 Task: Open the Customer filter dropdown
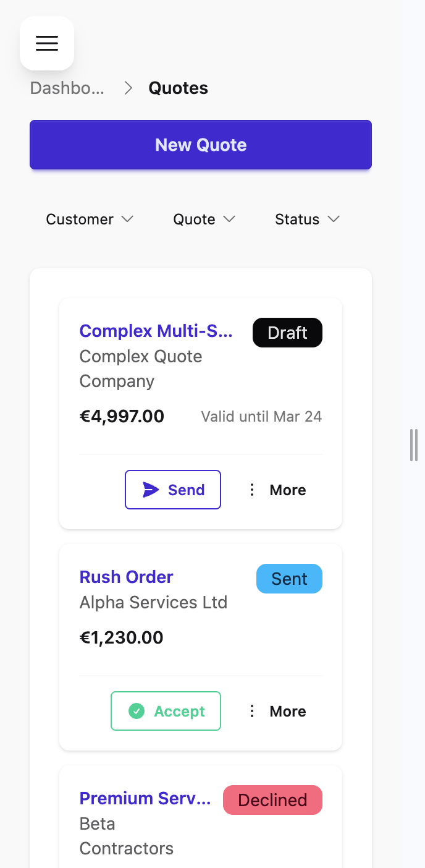[x=90, y=219]
